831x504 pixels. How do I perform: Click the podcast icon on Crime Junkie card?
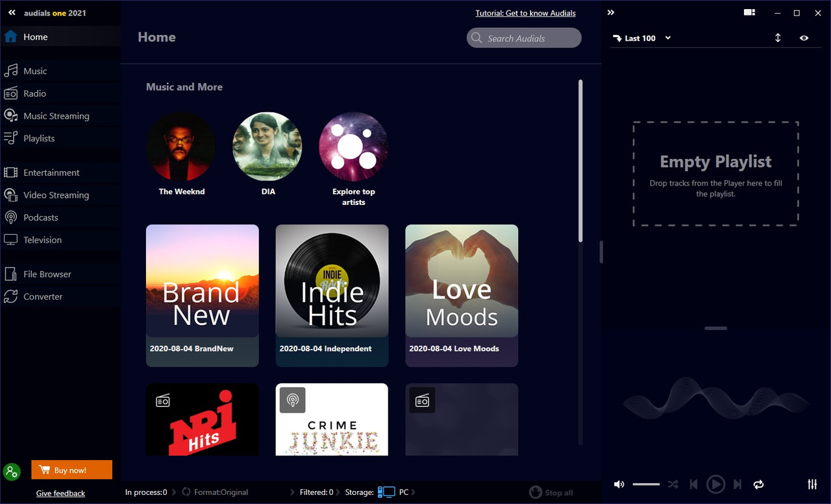click(293, 401)
